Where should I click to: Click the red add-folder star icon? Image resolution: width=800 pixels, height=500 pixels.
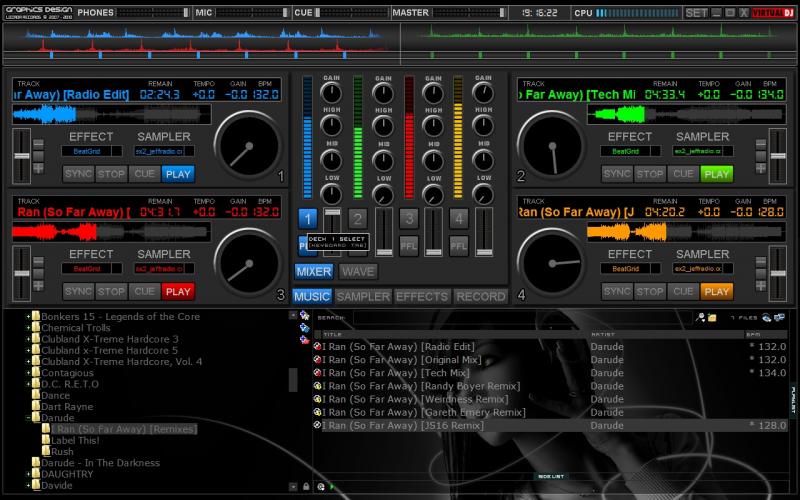[304, 339]
